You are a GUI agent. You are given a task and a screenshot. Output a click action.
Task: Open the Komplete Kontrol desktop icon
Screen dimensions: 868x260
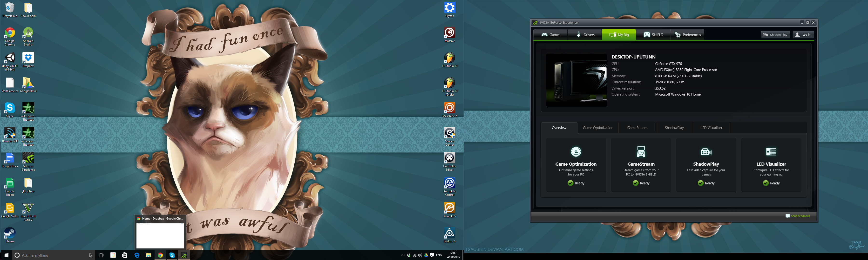pyautogui.click(x=449, y=187)
